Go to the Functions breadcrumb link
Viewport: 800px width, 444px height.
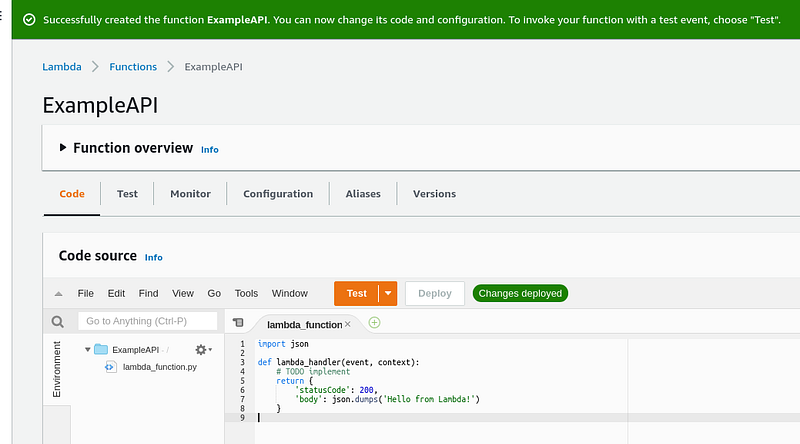coord(133,67)
